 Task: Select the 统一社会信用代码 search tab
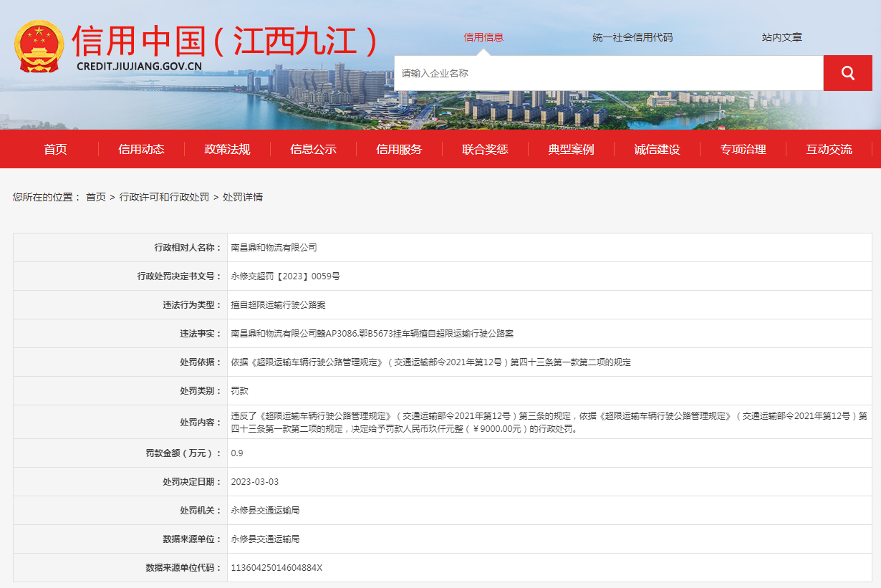coord(632,37)
